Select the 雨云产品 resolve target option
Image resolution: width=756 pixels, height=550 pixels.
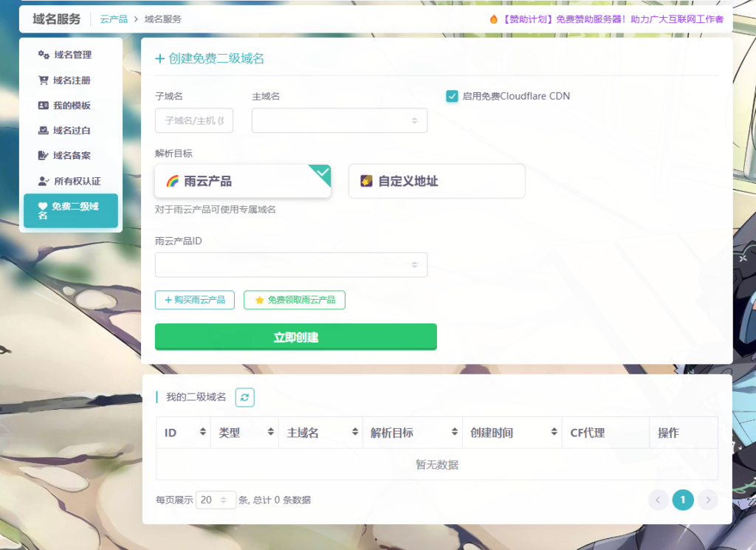click(242, 182)
